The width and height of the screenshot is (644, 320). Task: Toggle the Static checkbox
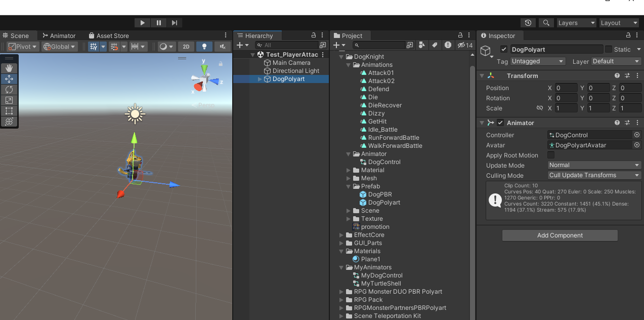(x=609, y=49)
